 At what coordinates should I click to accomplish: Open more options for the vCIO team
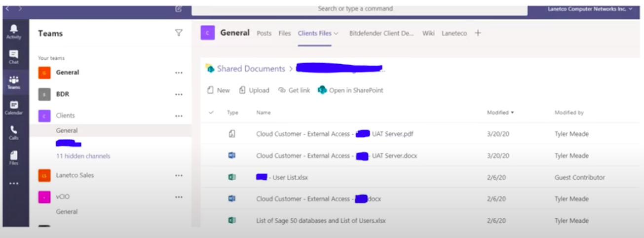[x=179, y=197]
